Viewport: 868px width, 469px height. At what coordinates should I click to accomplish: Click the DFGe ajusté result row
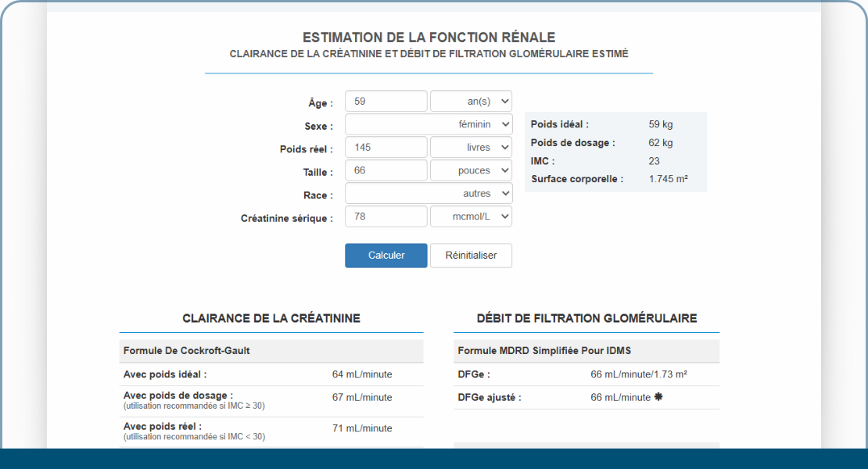point(586,398)
